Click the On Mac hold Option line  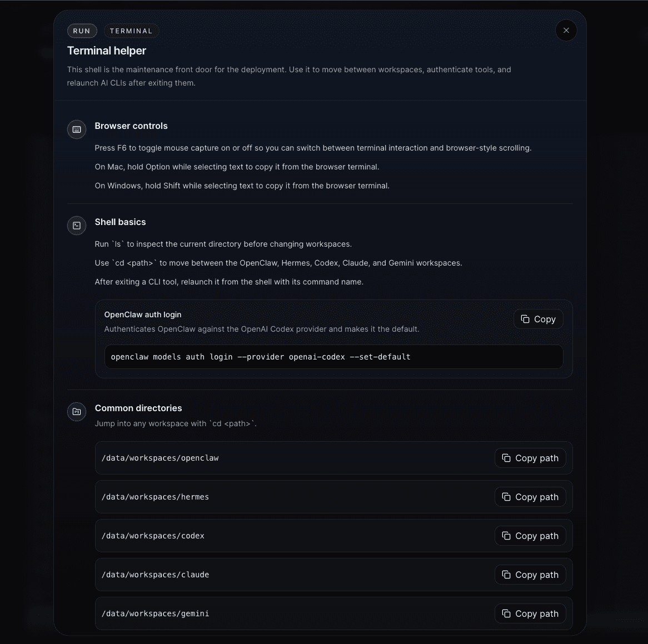pyautogui.click(x=237, y=167)
